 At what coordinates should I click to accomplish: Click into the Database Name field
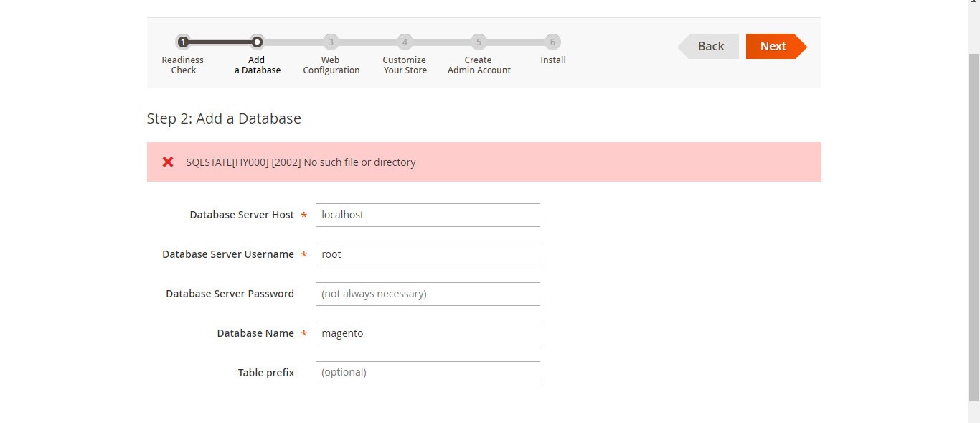click(428, 333)
